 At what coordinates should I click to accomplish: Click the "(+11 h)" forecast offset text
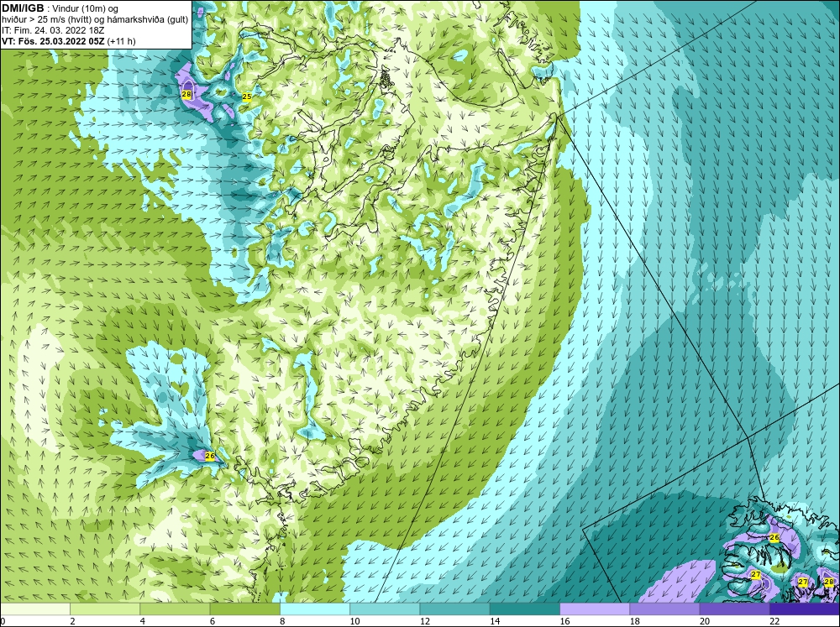pyautogui.click(x=122, y=41)
